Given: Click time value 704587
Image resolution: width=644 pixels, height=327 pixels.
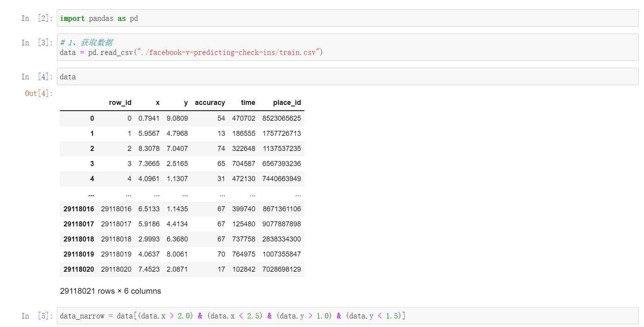Looking at the screenshot, I should click(x=244, y=164).
